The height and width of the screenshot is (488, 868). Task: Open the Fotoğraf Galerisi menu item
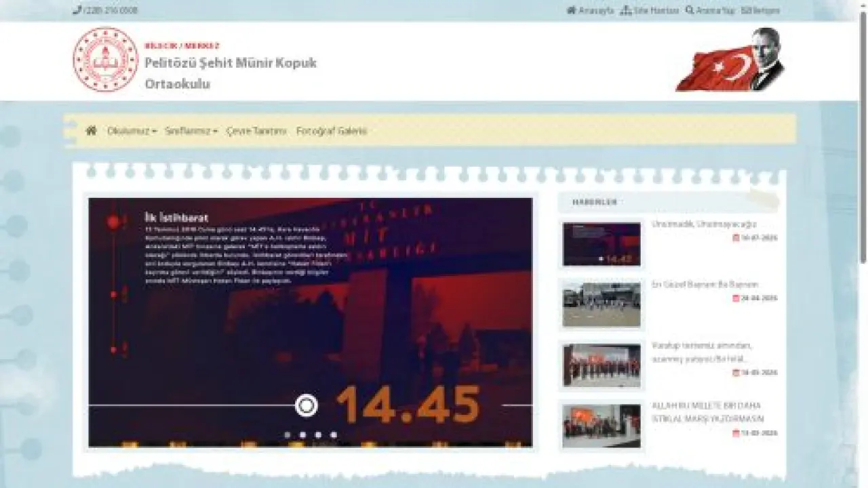coord(332,131)
